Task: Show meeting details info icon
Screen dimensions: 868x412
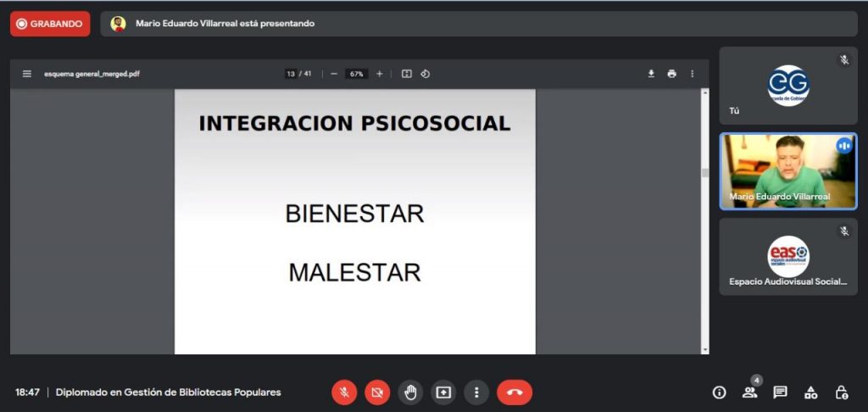Action: pyautogui.click(x=719, y=392)
